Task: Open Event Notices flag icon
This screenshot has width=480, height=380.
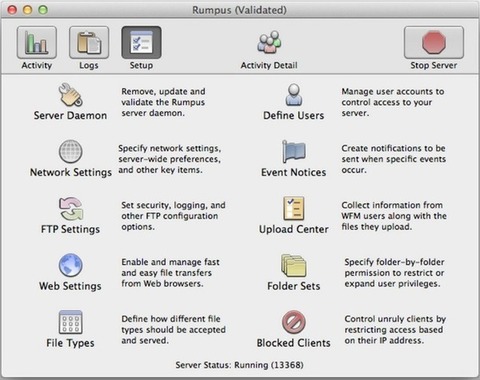Action: [294, 151]
